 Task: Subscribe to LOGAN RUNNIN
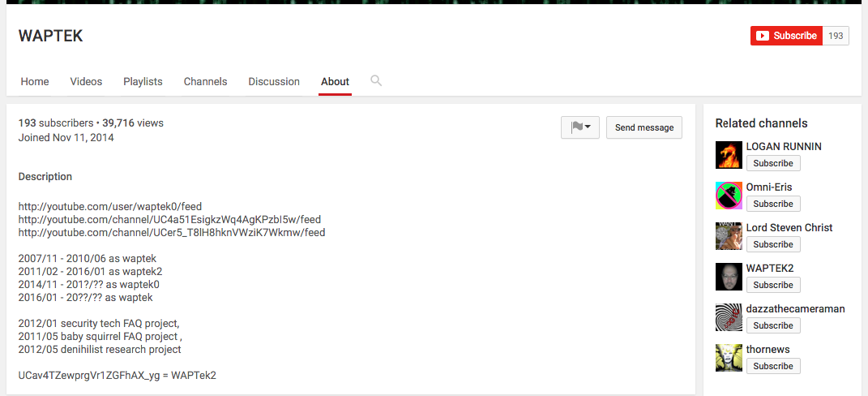[x=773, y=163]
